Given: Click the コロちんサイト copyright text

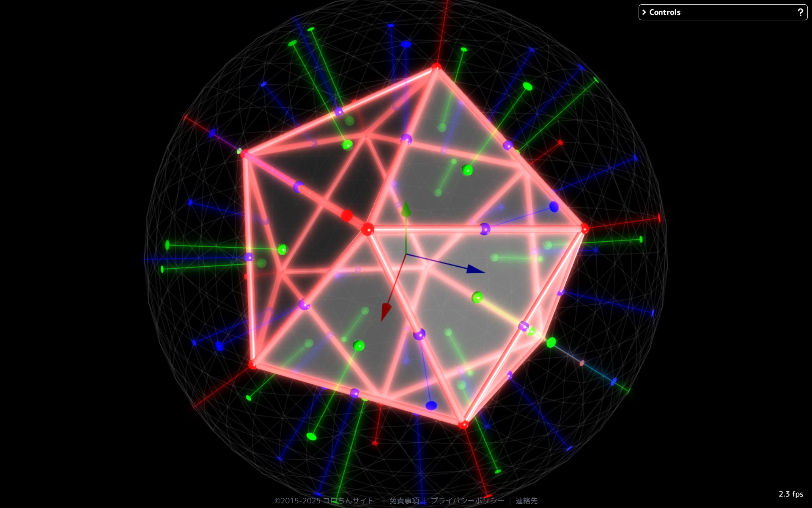Looking at the screenshot, I should click(x=348, y=501).
